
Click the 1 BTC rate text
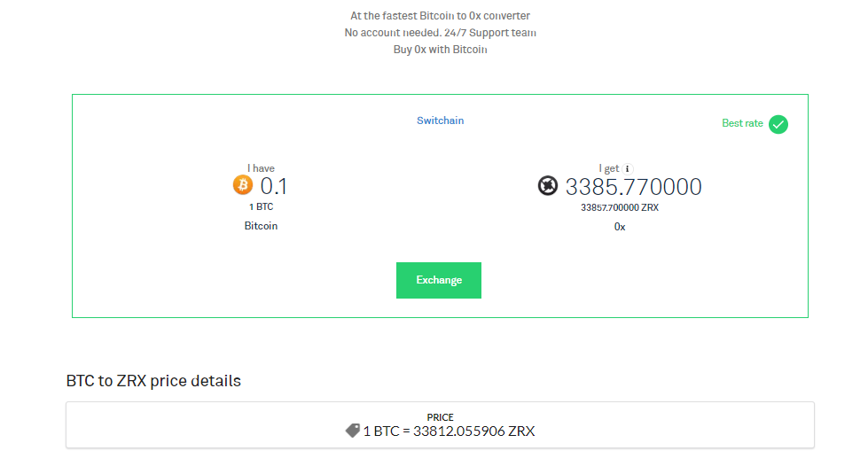coord(261,206)
